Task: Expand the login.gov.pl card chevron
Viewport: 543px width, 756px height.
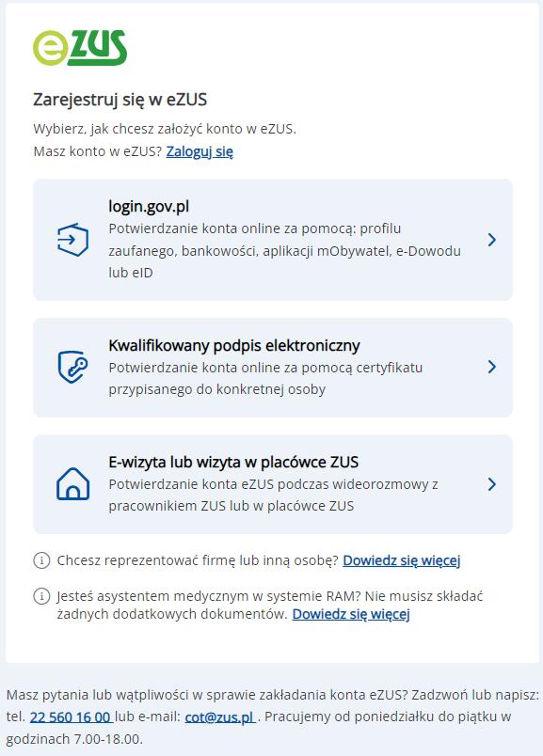Action: (492, 239)
